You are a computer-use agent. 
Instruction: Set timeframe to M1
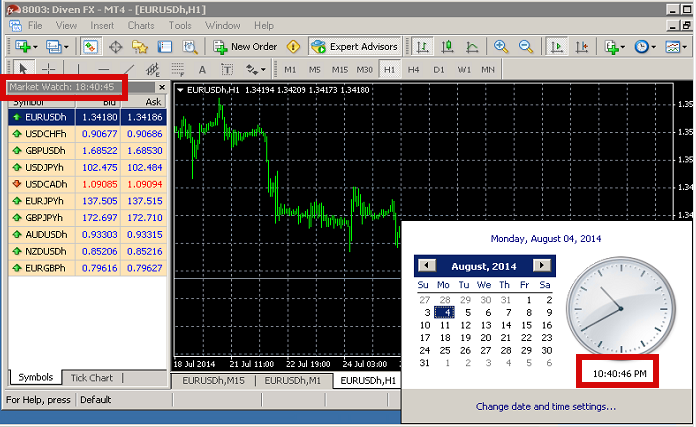290,70
